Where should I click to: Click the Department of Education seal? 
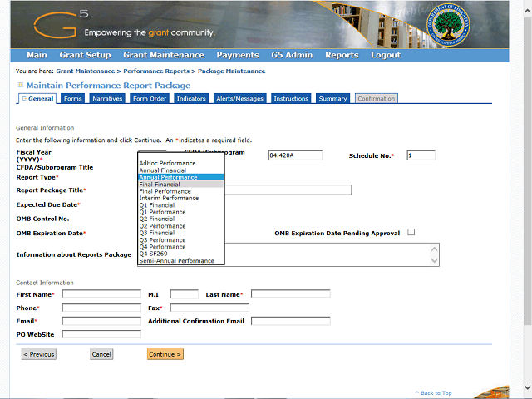point(448,27)
